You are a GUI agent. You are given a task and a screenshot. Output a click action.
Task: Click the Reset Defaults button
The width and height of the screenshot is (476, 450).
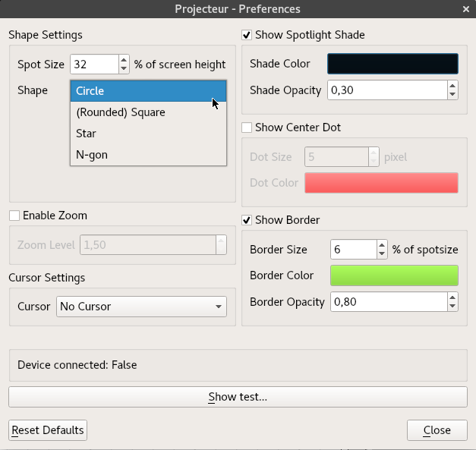[x=48, y=430]
